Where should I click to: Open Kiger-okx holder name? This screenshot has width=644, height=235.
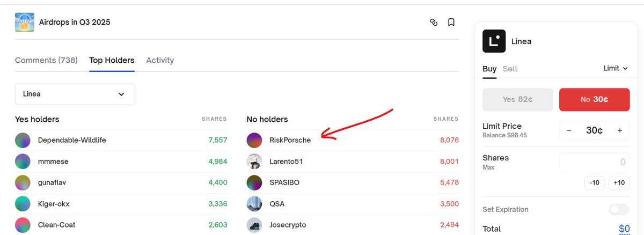54,204
